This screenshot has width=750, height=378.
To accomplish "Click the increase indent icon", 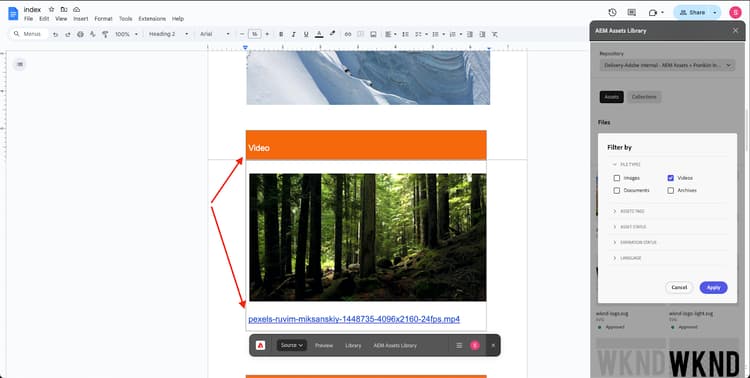I will (x=482, y=34).
